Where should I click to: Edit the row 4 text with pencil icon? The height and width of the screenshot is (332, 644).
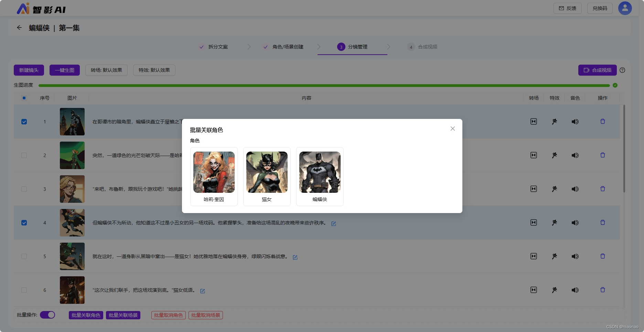334,223
